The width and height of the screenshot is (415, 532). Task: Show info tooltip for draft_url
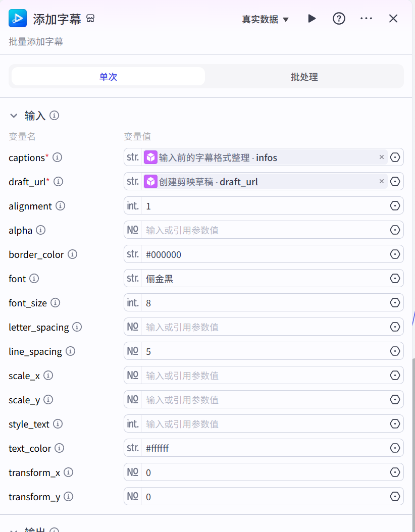(59, 182)
